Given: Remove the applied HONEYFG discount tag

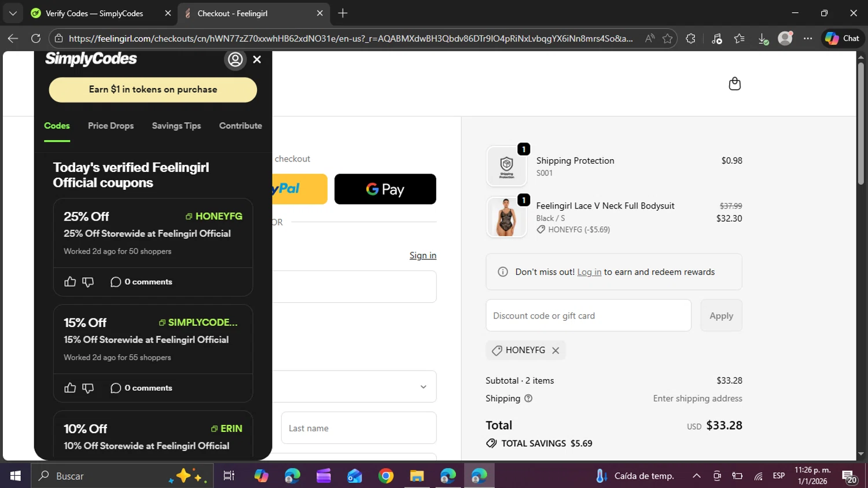Looking at the screenshot, I should click(556, 350).
